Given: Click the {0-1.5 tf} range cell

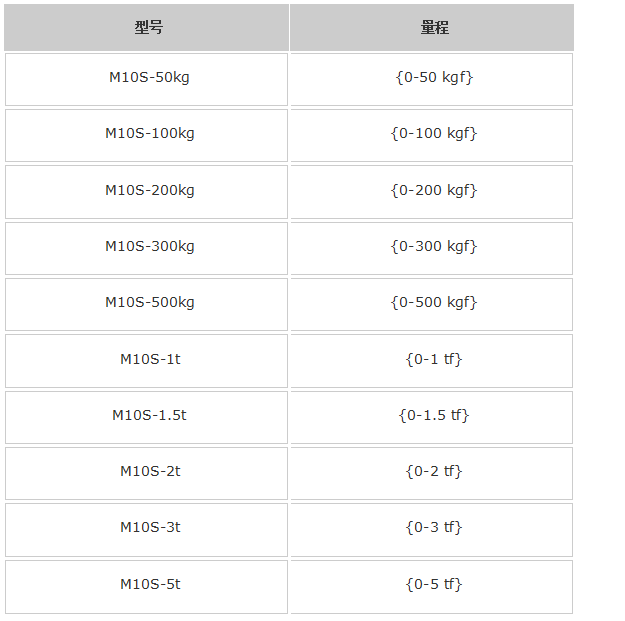Looking at the screenshot, I should 434,415.
